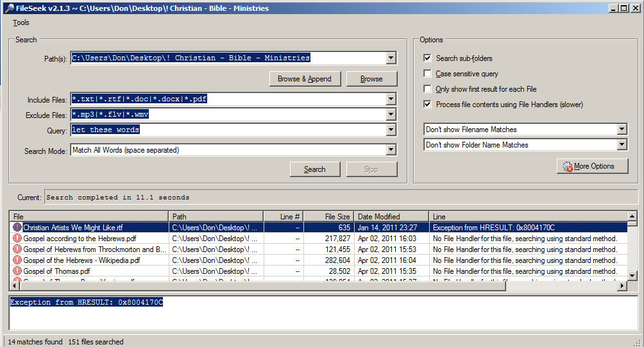Screen dimensions: 644x347
Task: Click the Search button
Action: 314,169
